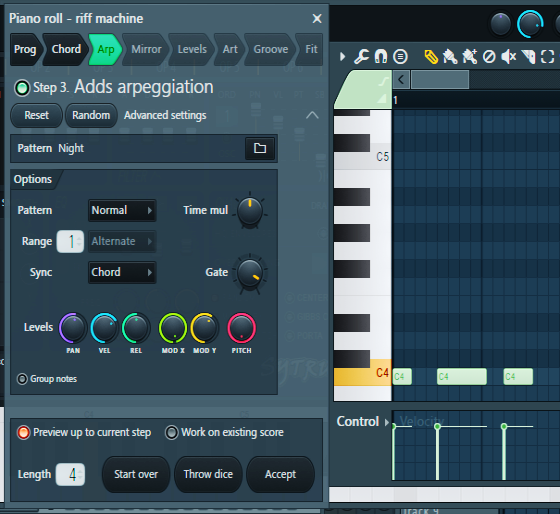Adjust the REL levels knob
Viewport: 560px width, 514px height.
click(136, 328)
